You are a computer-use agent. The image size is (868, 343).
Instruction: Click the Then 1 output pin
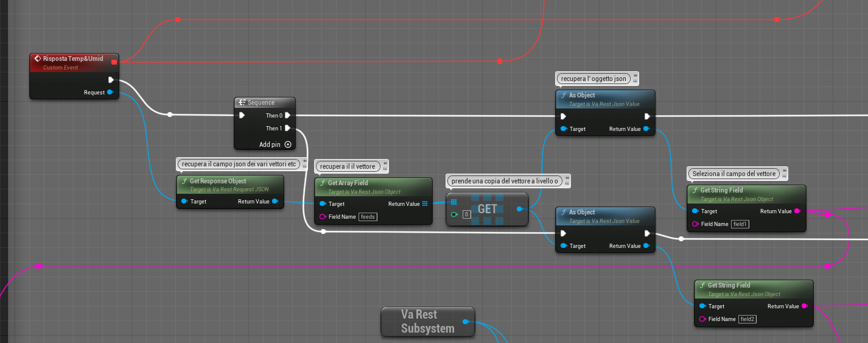click(288, 128)
